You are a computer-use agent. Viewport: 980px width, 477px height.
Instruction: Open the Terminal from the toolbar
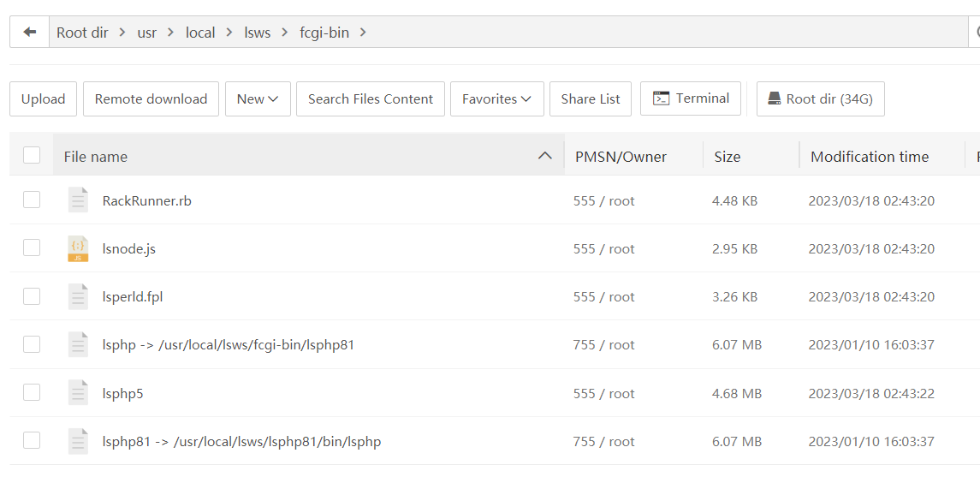point(691,98)
